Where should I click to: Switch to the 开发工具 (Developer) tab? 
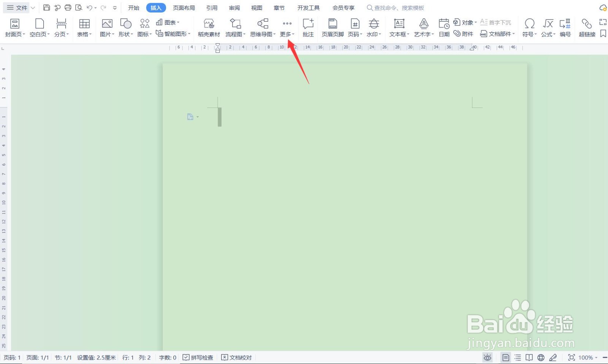point(308,8)
